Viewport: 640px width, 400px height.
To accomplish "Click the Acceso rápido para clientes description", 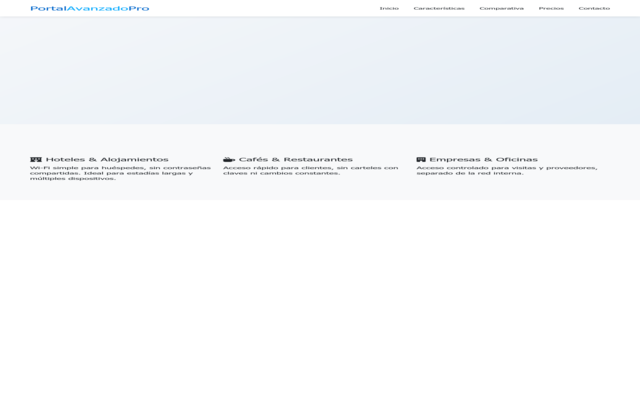I will (x=310, y=170).
